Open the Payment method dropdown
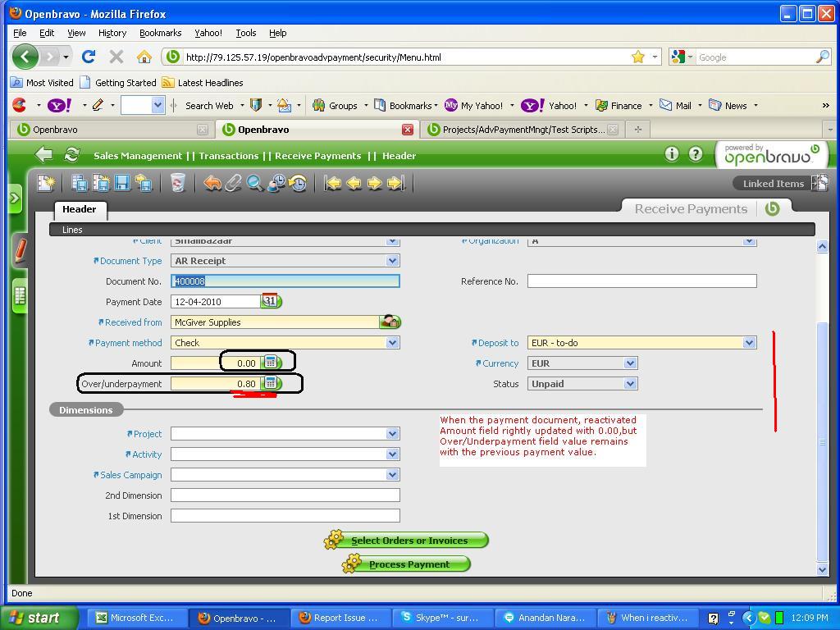This screenshot has width=840, height=630. point(393,342)
